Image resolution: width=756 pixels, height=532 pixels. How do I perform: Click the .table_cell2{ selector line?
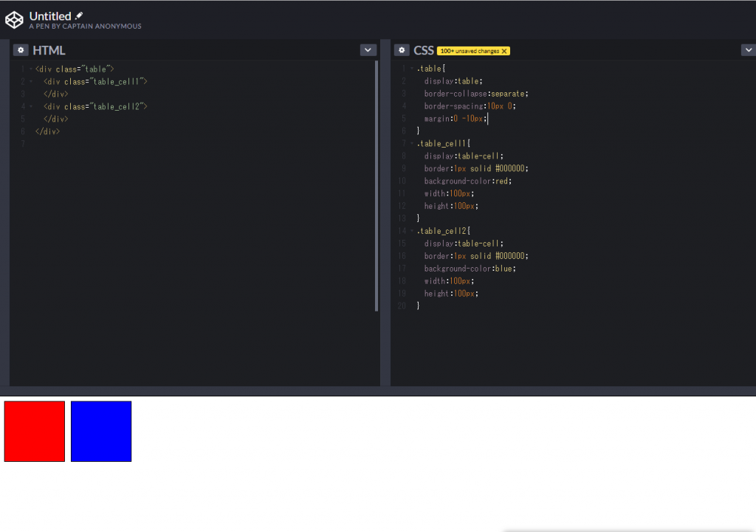point(444,231)
